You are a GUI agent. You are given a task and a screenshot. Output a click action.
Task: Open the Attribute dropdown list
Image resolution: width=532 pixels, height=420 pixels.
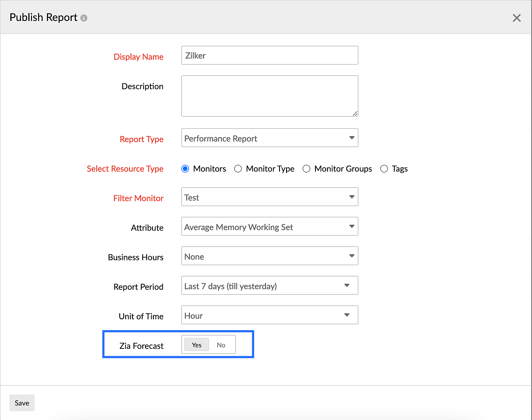click(269, 227)
